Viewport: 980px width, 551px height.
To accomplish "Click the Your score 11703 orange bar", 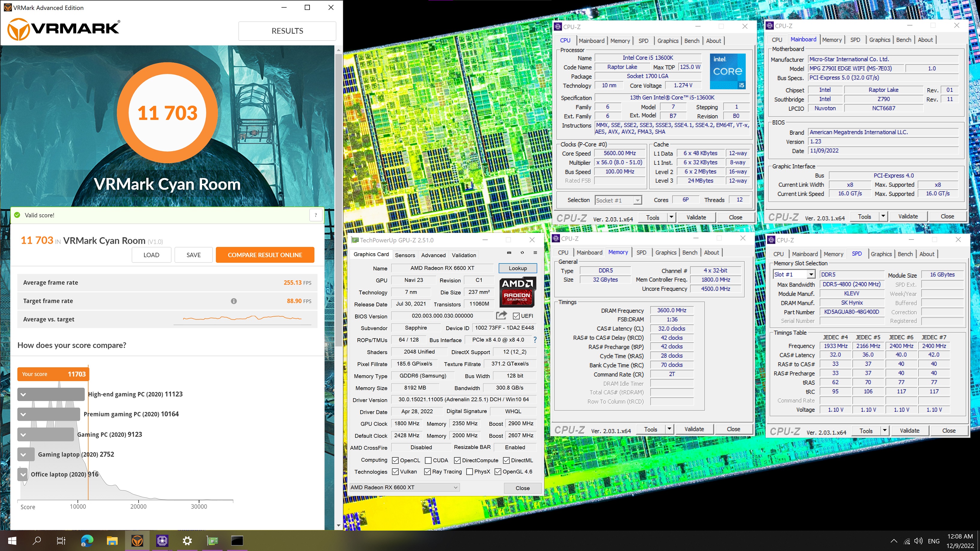I will [x=53, y=374].
